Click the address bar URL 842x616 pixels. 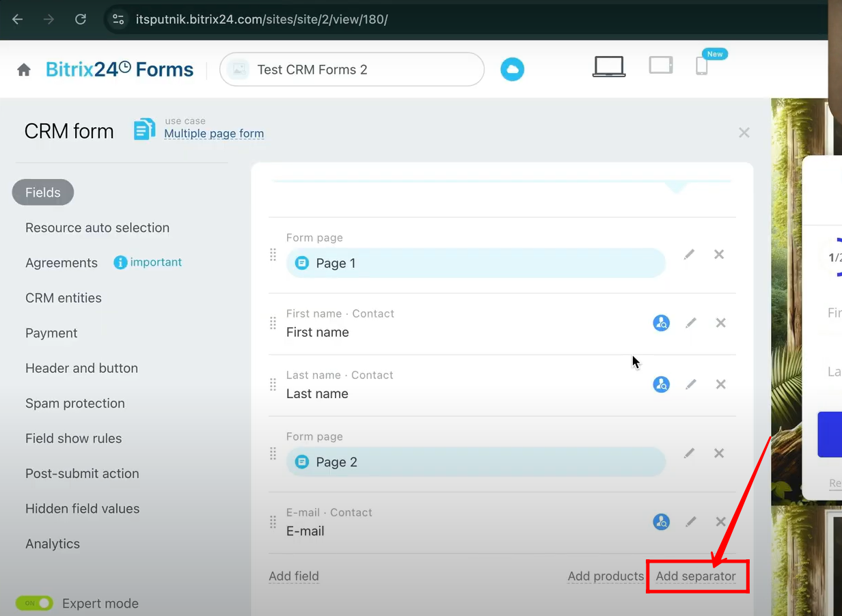click(x=262, y=19)
